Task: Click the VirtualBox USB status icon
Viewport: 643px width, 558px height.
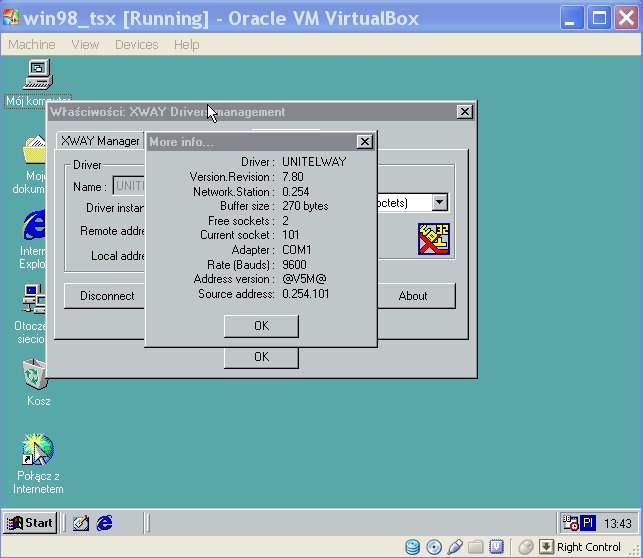Action: coord(455,547)
